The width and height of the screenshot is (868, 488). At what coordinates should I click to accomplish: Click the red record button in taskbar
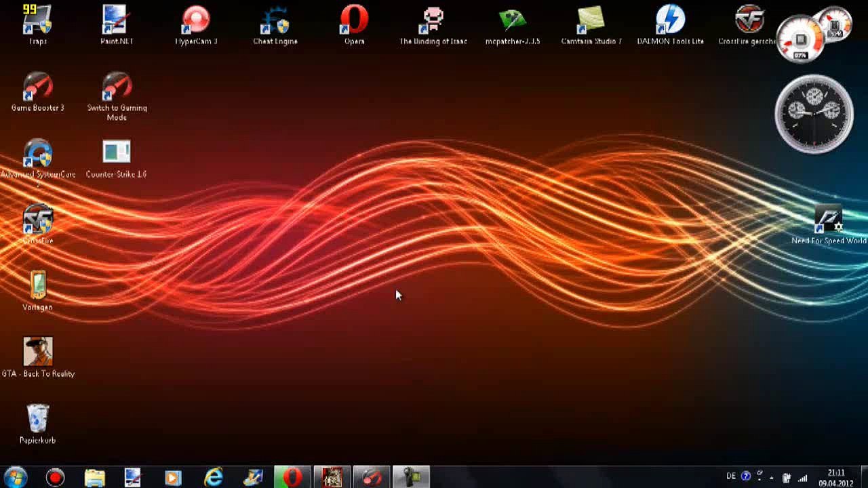coord(55,477)
